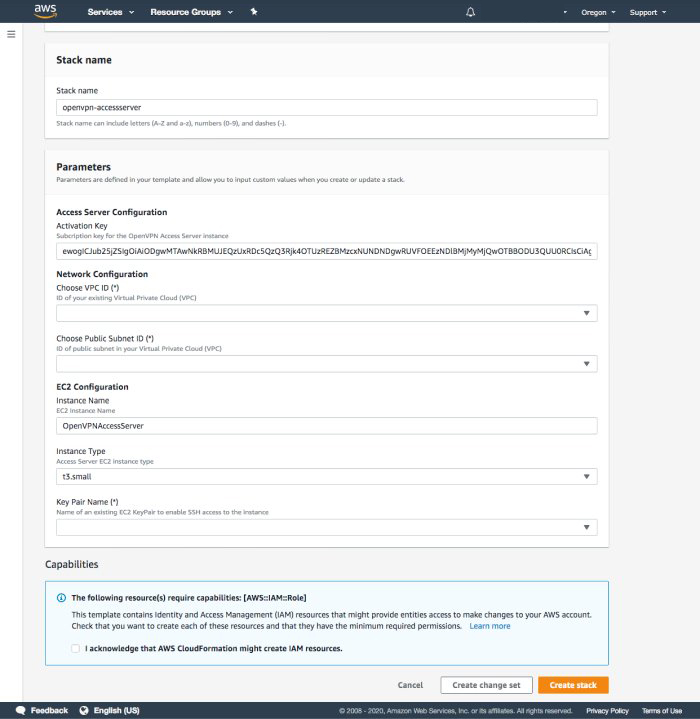Open the Privacy Policy link
Image resolution: width=700 pixels, height=719 pixels.
click(x=607, y=711)
